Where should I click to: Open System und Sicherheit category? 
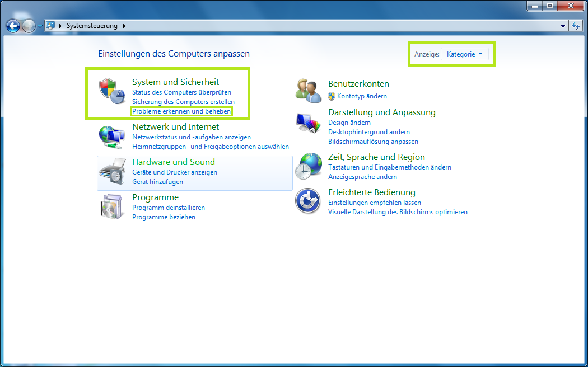pyautogui.click(x=175, y=82)
